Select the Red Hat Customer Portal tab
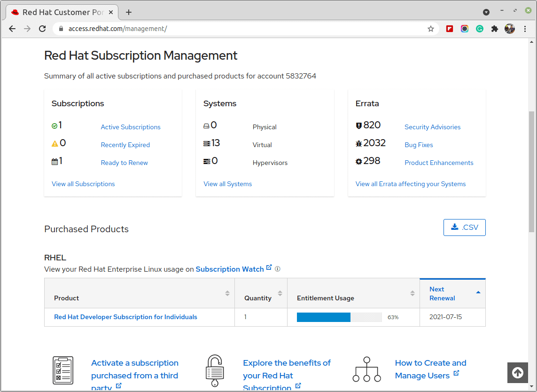The width and height of the screenshot is (537, 392). pos(62,12)
